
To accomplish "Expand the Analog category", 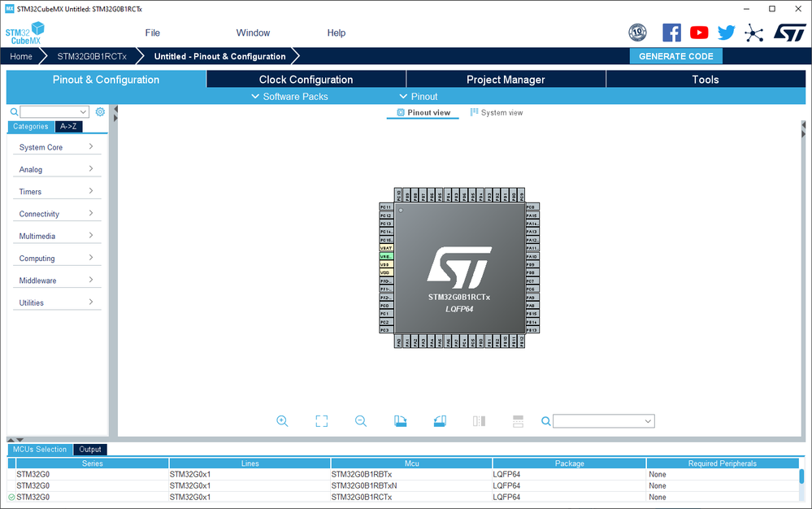I will [57, 169].
